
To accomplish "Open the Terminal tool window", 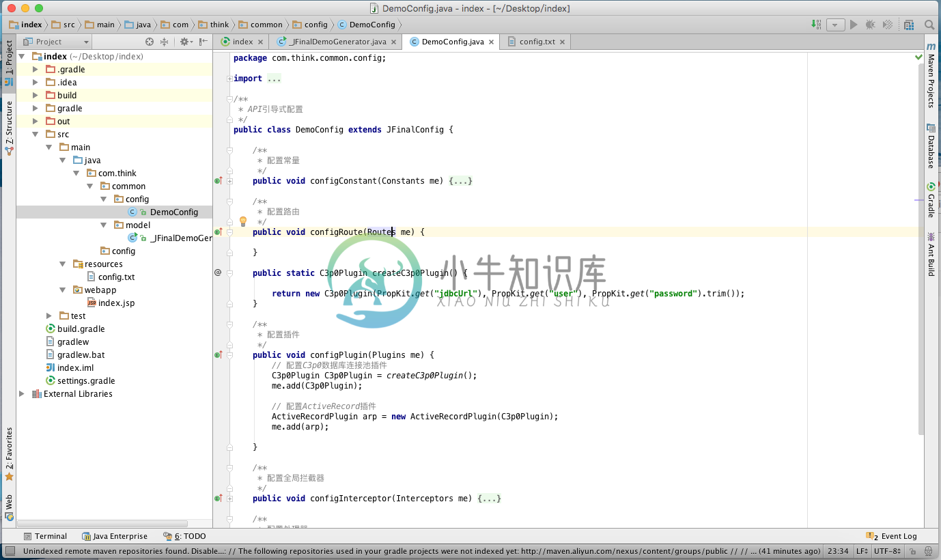I will click(45, 536).
